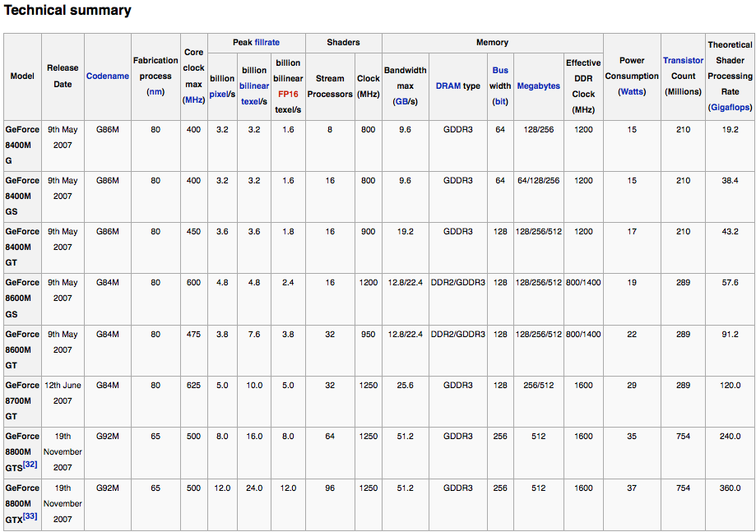Open the DRAM link in DRAM type header
This screenshot has height=532, width=756.
(448, 86)
